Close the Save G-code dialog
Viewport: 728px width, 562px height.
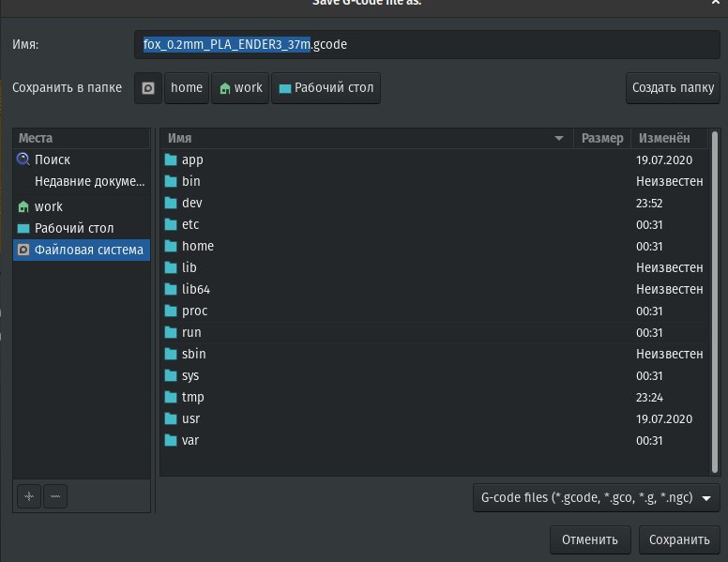pos(716,2)
